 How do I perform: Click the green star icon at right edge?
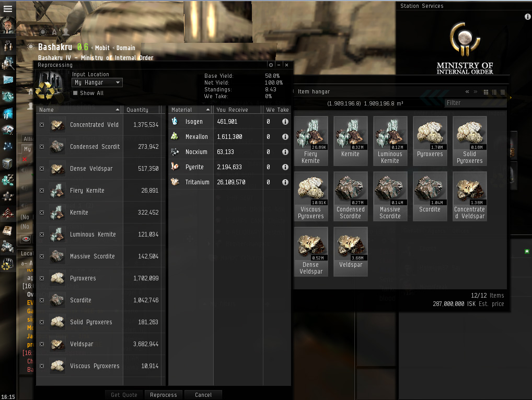[x=527, y=251]
